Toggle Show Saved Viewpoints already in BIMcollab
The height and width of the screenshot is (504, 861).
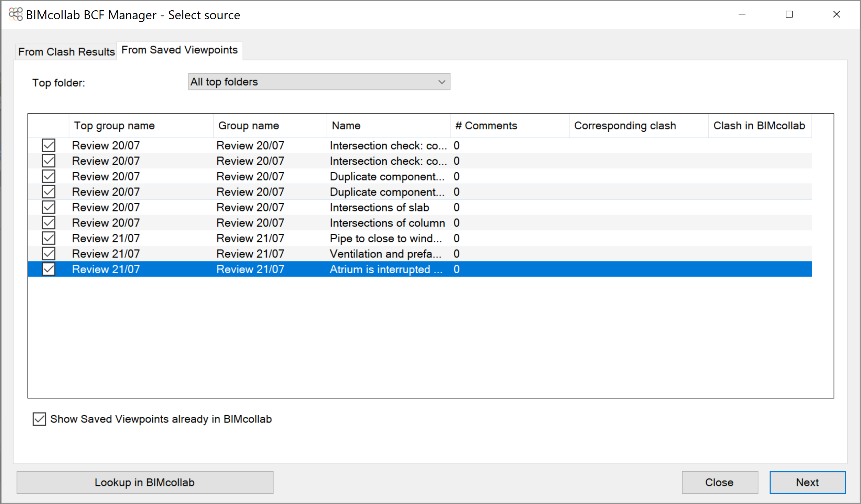(39, 419)
